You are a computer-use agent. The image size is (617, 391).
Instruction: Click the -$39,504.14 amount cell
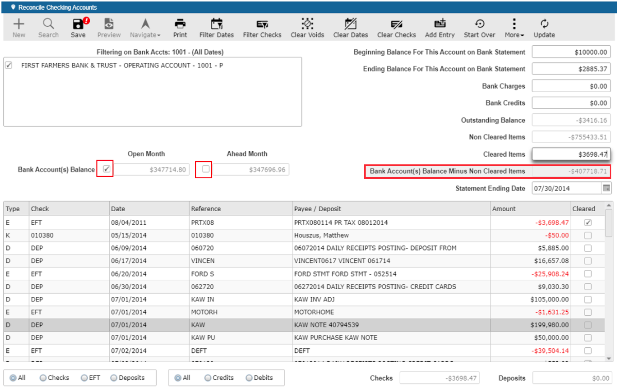[x=530, y=350]
